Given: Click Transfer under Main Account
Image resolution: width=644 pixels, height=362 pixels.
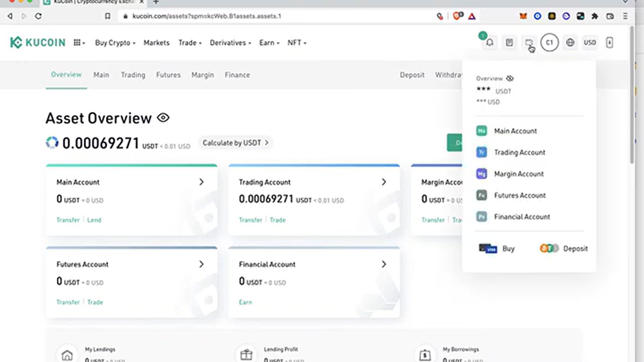Looking at the screenshot, I should coord(68,220).
